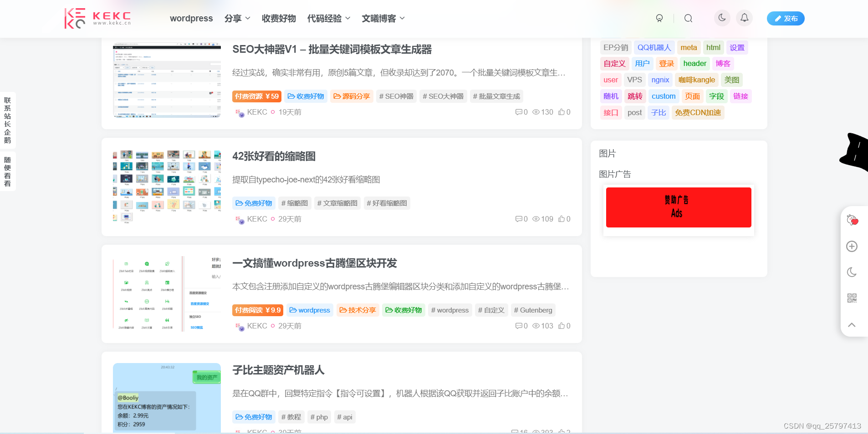Open QR code icon in float bar
The width and height of the screenshot is (868, 434).
click(x=852, y=298)
